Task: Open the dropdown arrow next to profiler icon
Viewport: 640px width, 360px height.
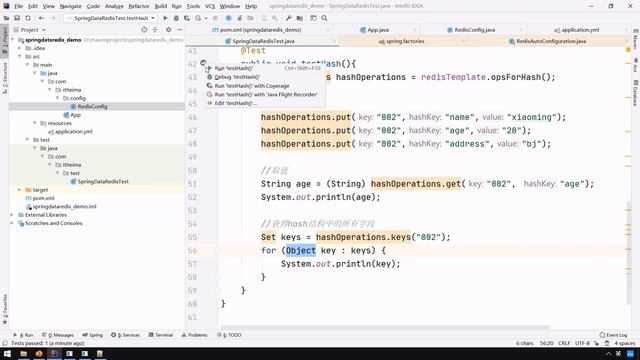Action: 206,18
